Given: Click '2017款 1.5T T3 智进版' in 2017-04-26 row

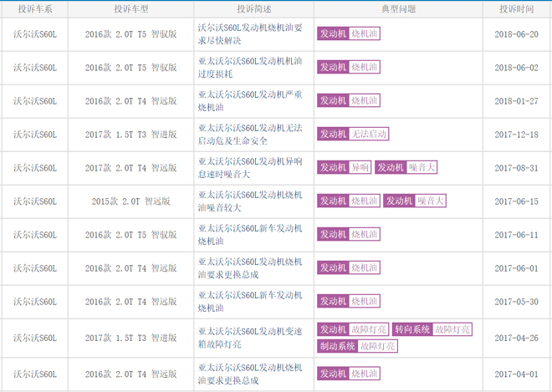Looking at the screenshot, I should (x=131, y=338).
